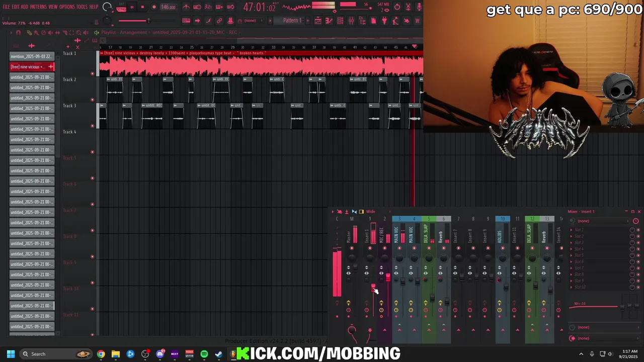Open the channel rack icon

point(340,21)
